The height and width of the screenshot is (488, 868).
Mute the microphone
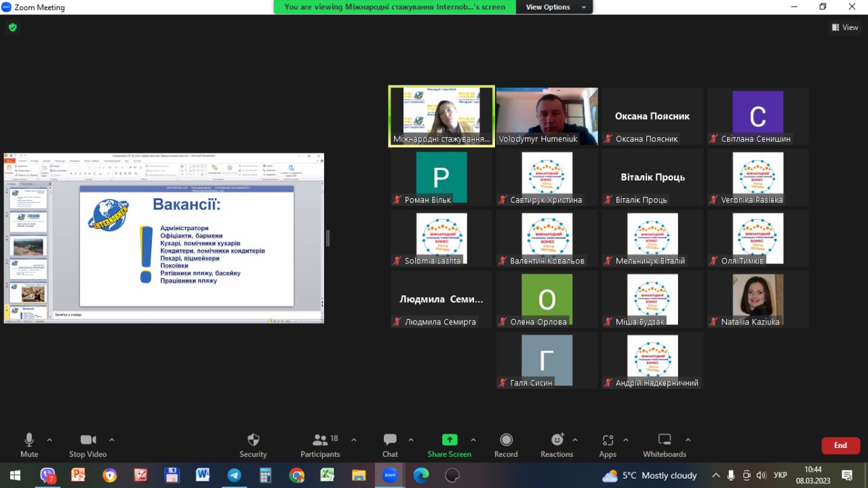(29, 445)
